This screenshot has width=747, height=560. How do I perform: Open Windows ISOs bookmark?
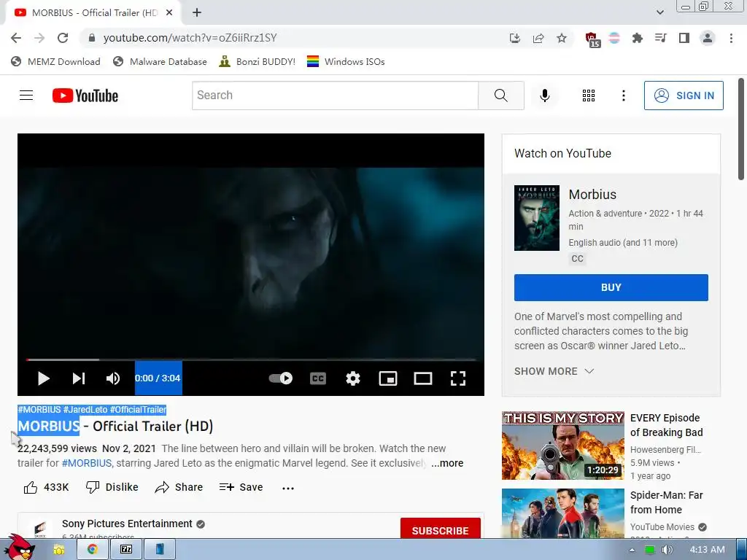(346, 61)
